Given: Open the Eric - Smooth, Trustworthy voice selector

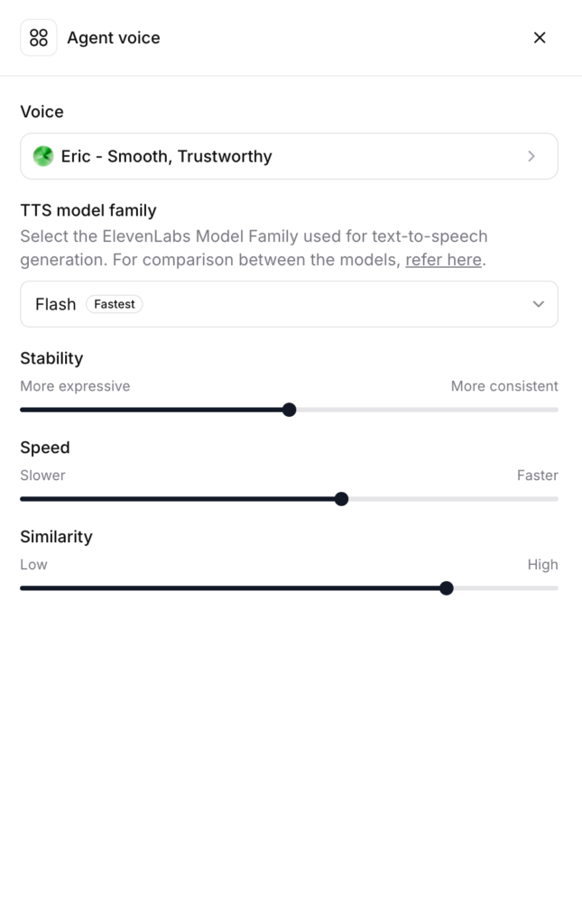Looking at the screenshot, I should (x=290, y=156).
